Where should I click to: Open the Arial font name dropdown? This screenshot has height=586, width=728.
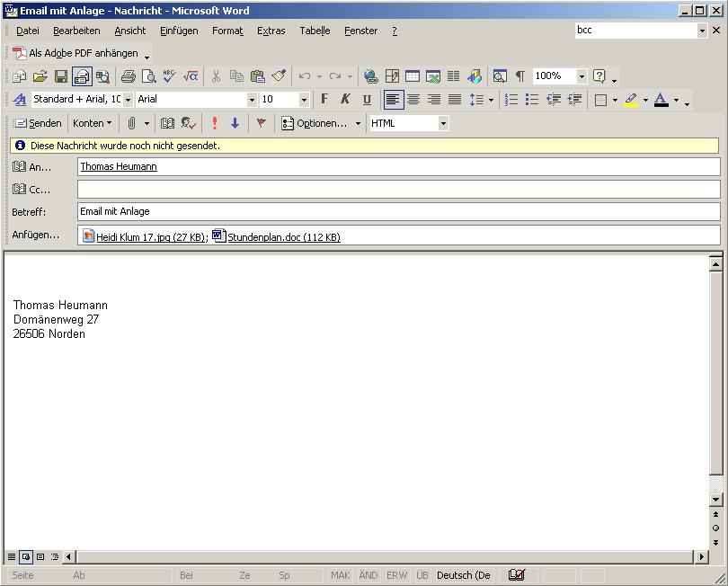tap(252, 100)
